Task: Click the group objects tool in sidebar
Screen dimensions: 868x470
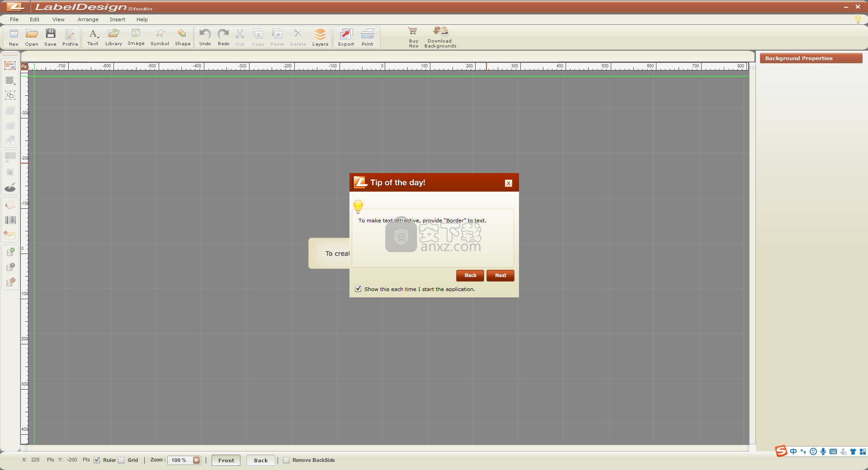Action: tap(10, 96)
